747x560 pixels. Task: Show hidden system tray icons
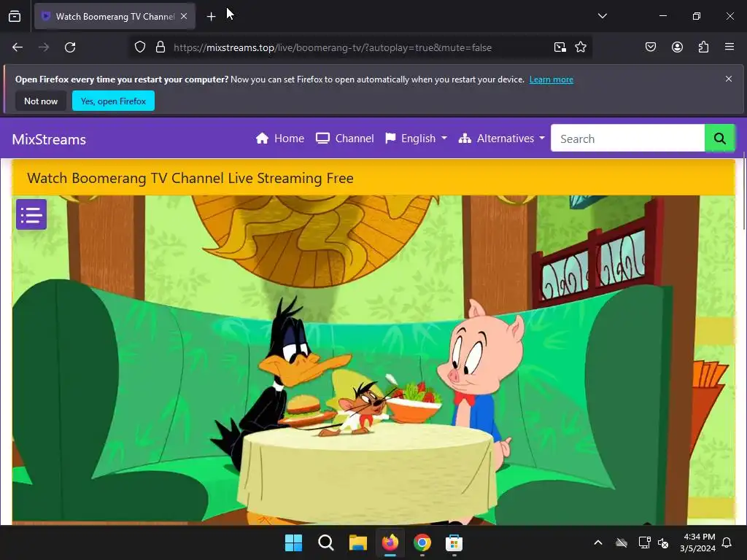(598, 542)
